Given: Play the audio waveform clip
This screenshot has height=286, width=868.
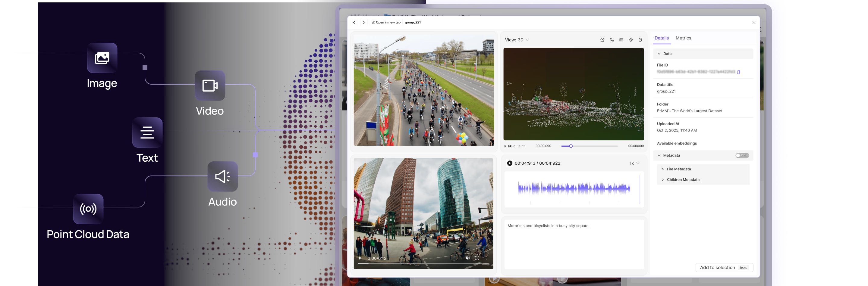Looking at the screenshot, I should coord(509,163).
